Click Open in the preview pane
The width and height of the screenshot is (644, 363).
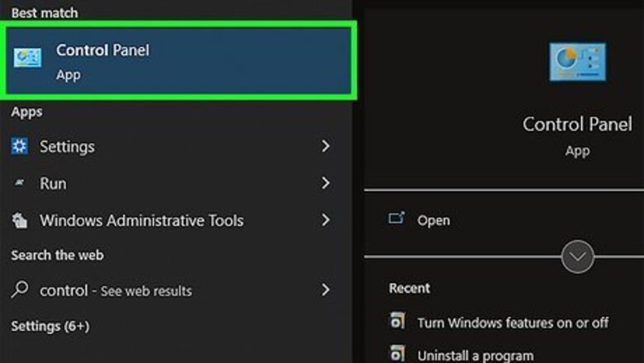[x=433, y=220]
